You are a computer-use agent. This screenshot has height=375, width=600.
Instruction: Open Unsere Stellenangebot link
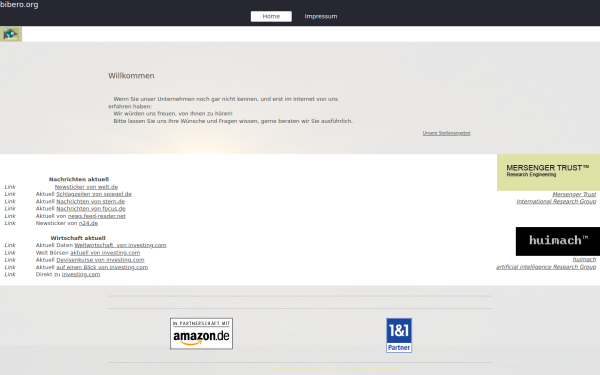[446, 133]
